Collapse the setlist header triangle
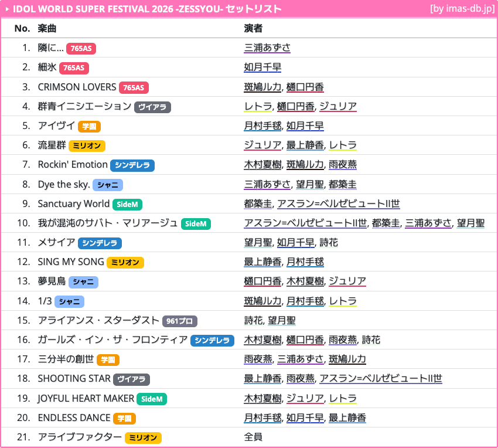The width and height of the screenshot is (498, 448). [x=7, y=9]
